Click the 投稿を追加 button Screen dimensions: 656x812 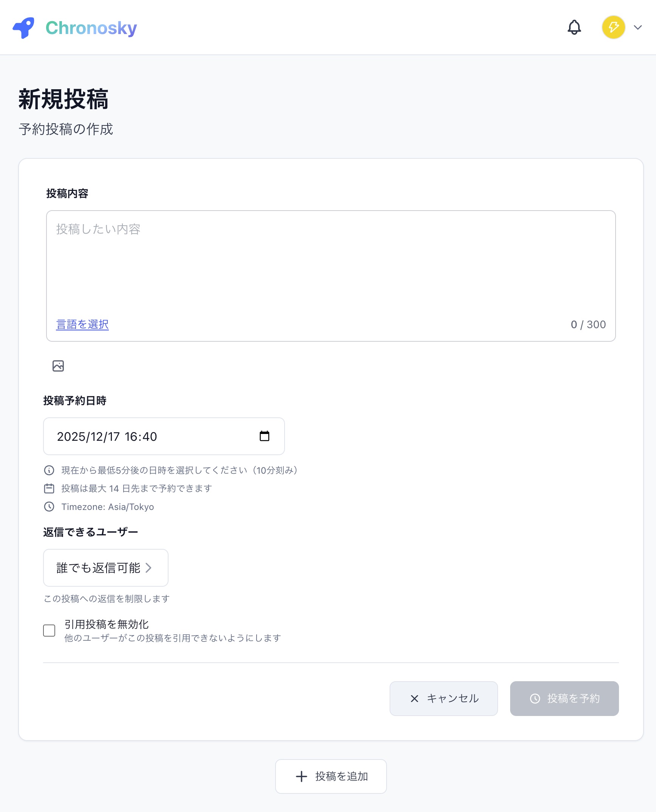(331, 776)
